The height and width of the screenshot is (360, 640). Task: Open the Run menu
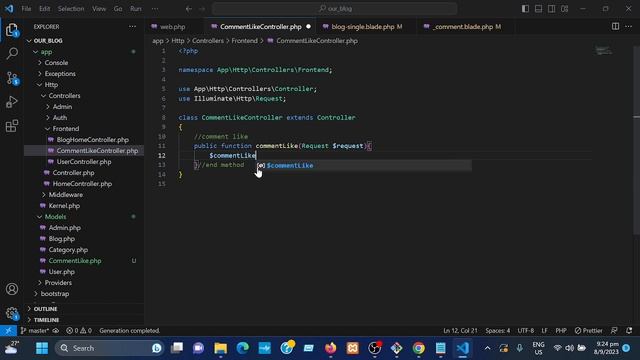[136, 9]
